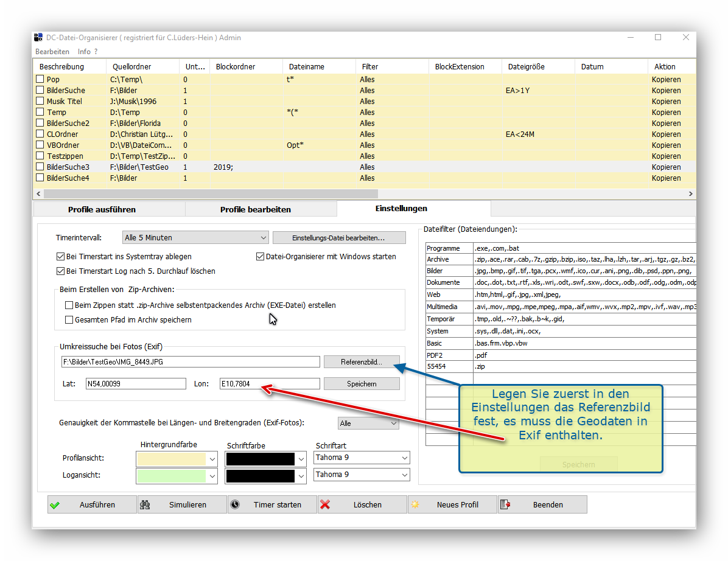728x561 pixels.
Task: Open the Timerintervall dropdown
Action: coord(195,238)
